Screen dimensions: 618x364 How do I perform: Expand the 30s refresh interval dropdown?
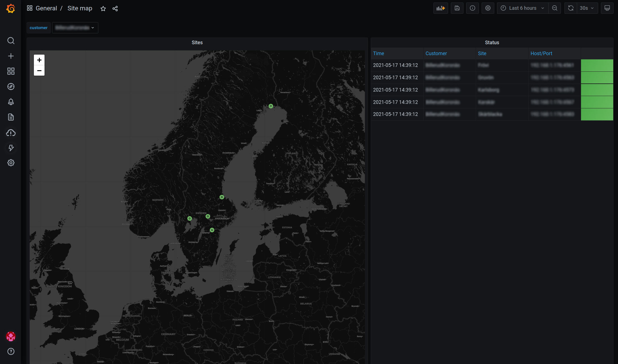coord(587,8)
